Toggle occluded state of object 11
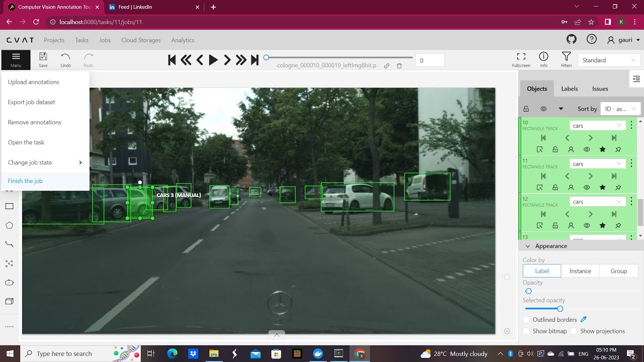The height and width of the screenshot is (362, 644). point(571,188)
